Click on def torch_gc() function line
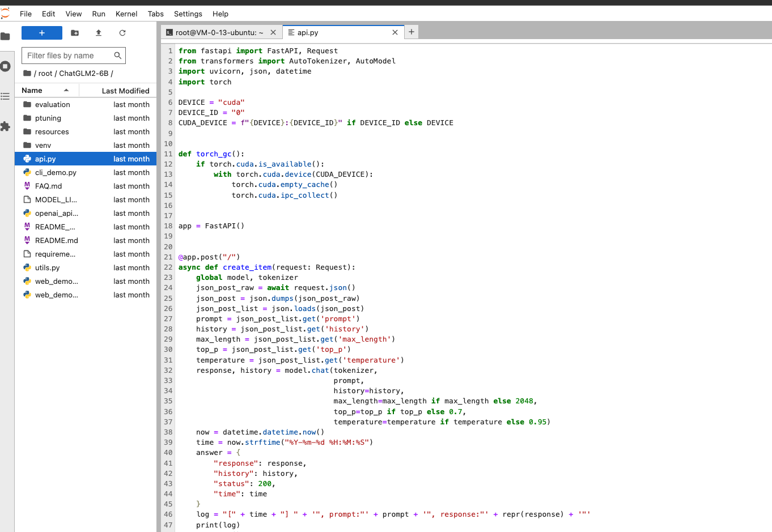Screen dimensions: 772x532 click(x=211, y=154)
